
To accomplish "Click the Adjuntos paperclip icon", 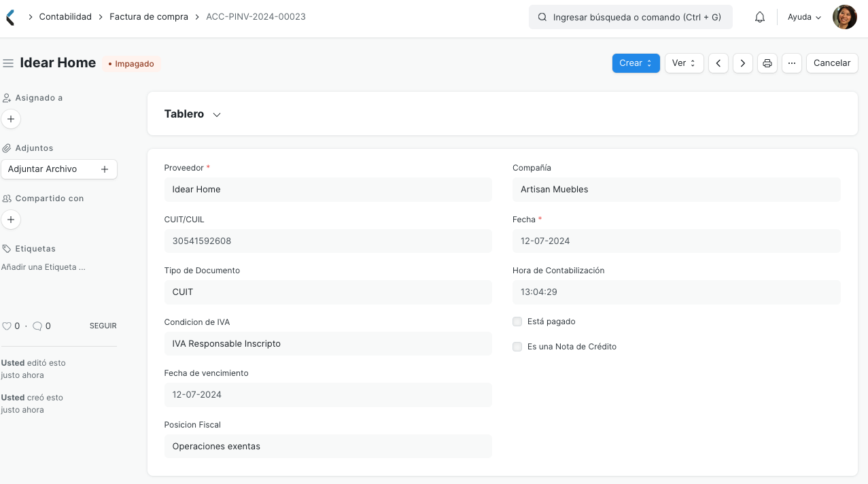I will click(7, 148).
